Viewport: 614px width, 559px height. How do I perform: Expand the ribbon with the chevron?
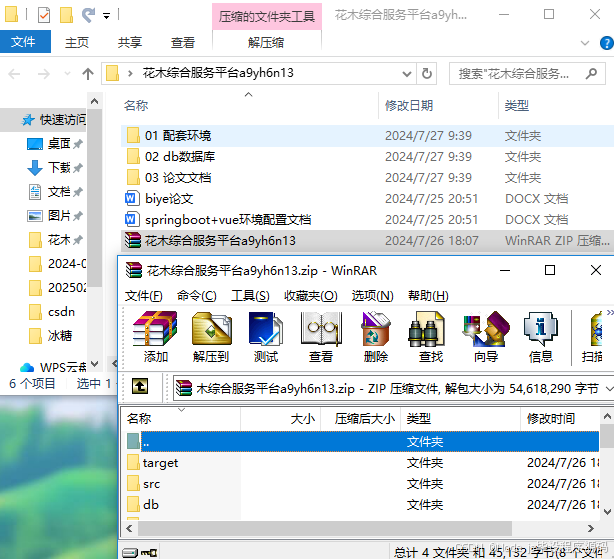[585, 43]
